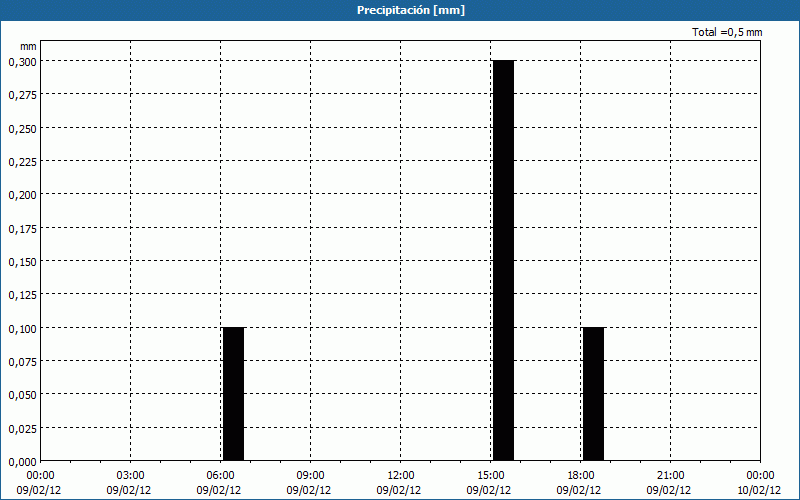The width and height of the screenshot is (800, 500).
Task: Select the 12:00 time axis label
Action: pyautogui.click(x=401, y=476)
